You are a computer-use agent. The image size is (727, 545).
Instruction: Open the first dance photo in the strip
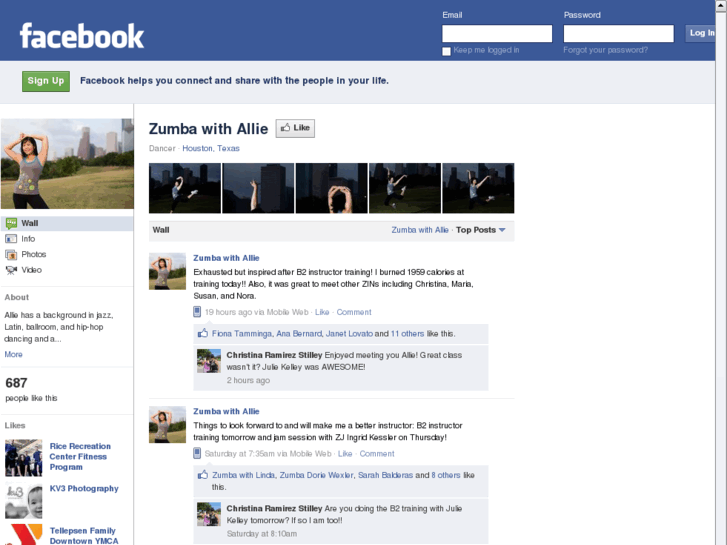185,188
